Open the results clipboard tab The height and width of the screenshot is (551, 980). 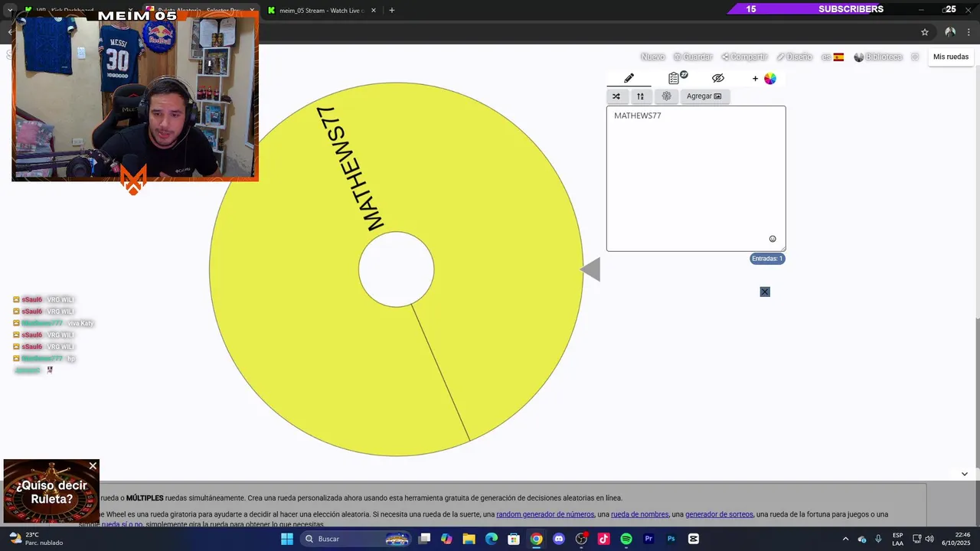click(x=677, y=77)
